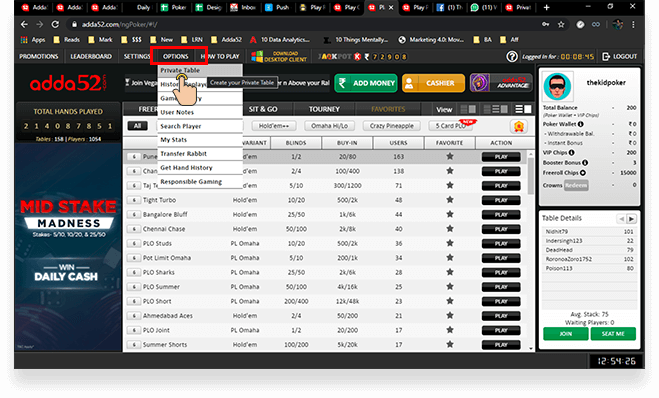Favorite the Tight Turbo table star
Screen dimensions: 659x398
450,200
